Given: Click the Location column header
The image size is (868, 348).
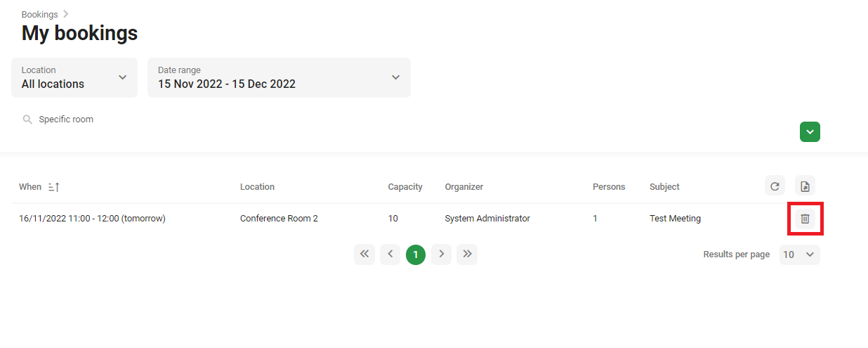Looking at the screenshot, I should (x=257, y=187).
